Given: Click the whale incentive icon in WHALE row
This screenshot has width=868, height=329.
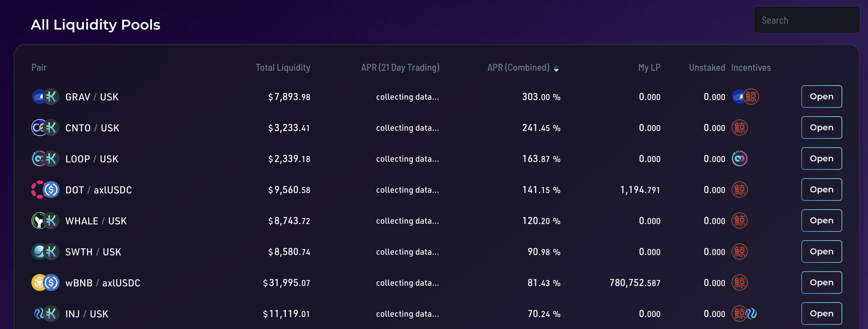Looking at the screenshot, I should [740, 221].
